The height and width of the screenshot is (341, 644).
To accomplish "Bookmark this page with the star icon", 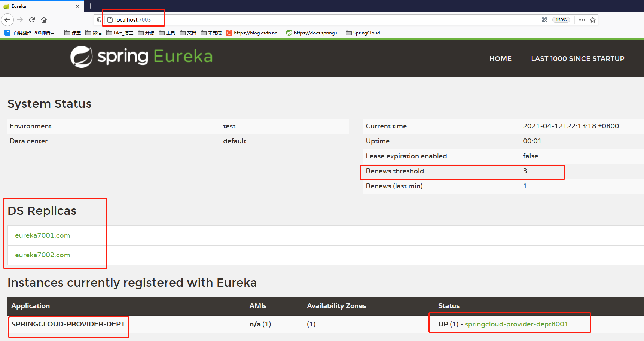I will click(593, 20).
